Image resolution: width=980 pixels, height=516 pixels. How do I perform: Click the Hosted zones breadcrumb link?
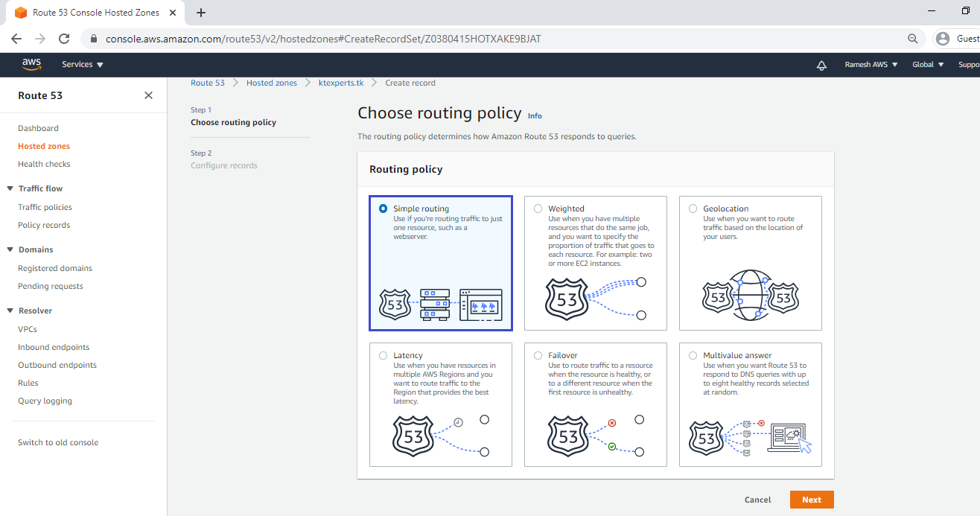tap(272, 83)
